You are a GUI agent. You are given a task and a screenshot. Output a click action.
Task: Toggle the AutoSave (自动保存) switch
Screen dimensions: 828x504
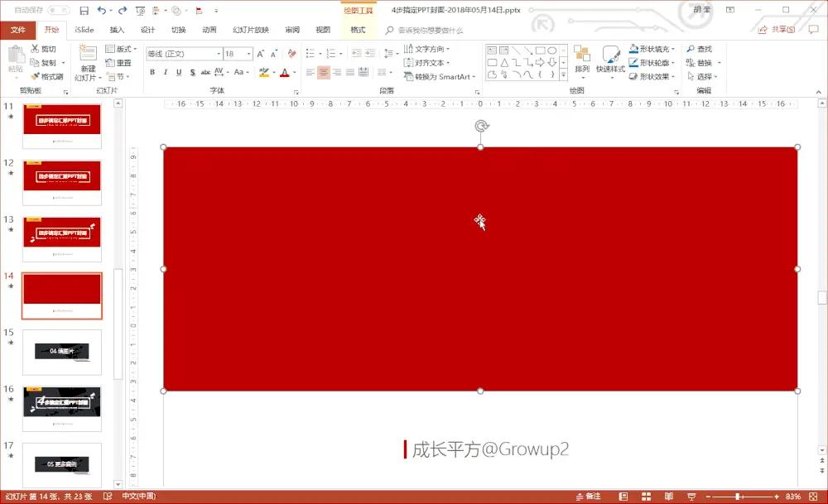59,10
